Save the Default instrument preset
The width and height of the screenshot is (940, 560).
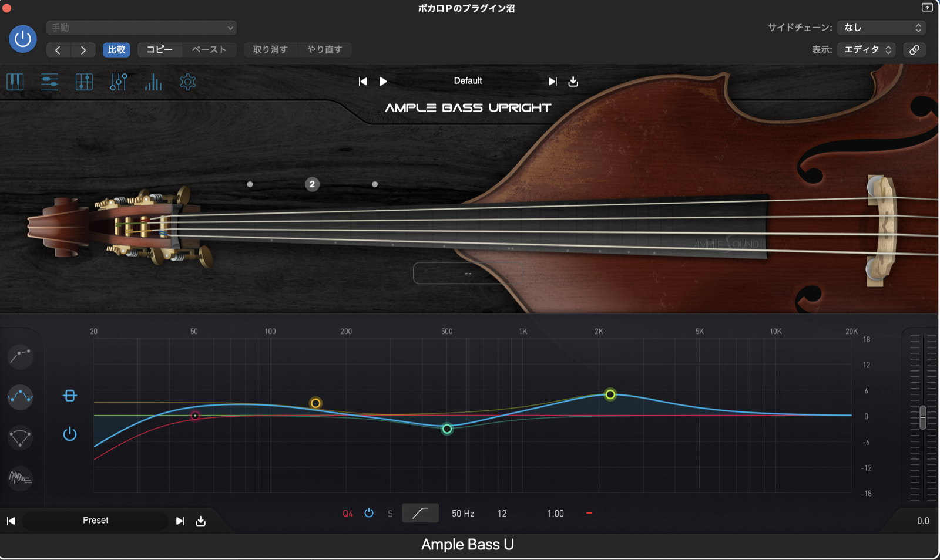(573, 82)
